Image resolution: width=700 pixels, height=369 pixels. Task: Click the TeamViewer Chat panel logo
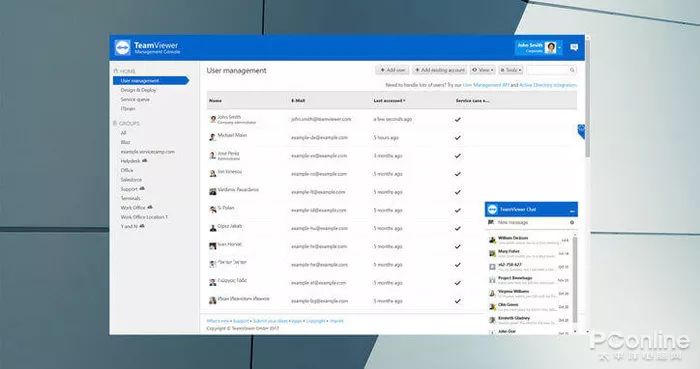click(492, 209)
